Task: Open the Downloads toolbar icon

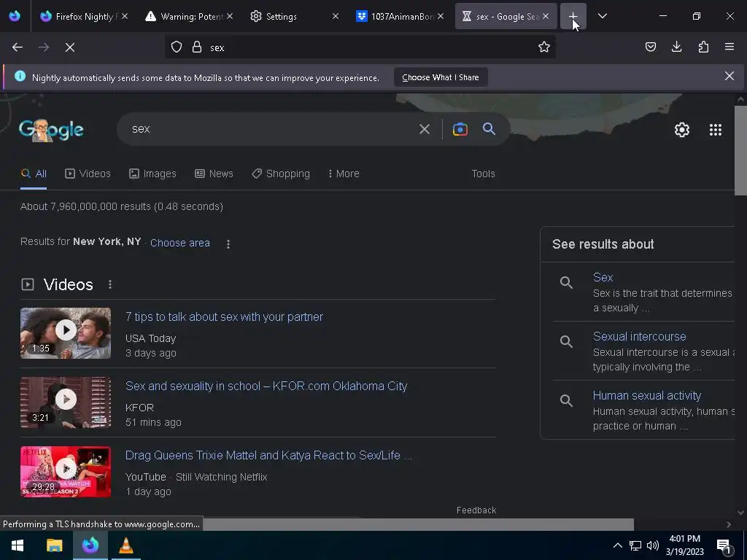Action: tap(676, 47)
